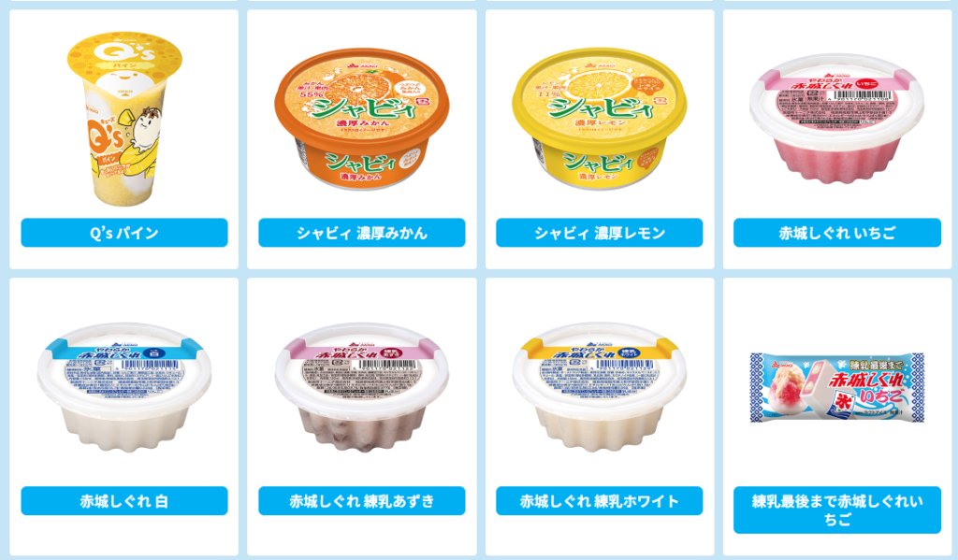This screenshot has height=560, width=958.
Task: Open the シャビィ 濃厚みかん label button
Action: pyautogui.click(x=362, y=233)
